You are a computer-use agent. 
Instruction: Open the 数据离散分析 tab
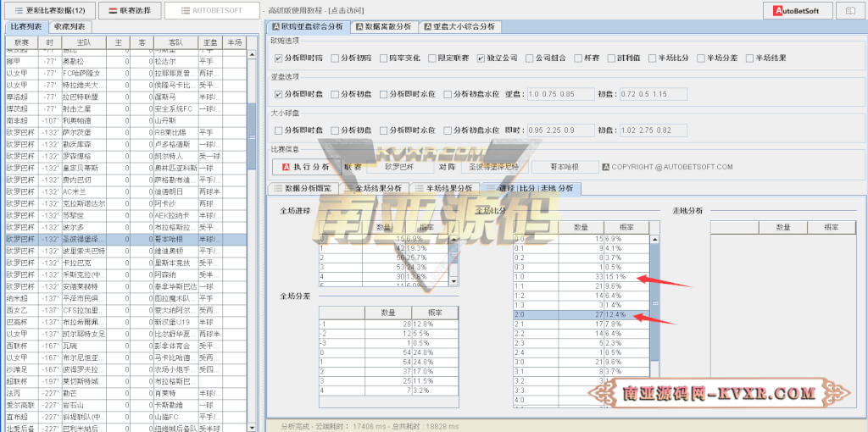[384, 26]
